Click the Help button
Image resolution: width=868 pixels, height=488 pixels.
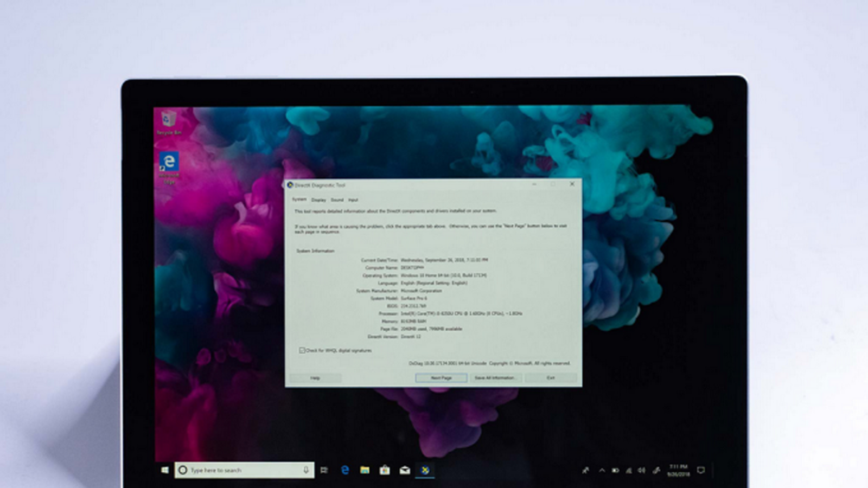point(315,377)
